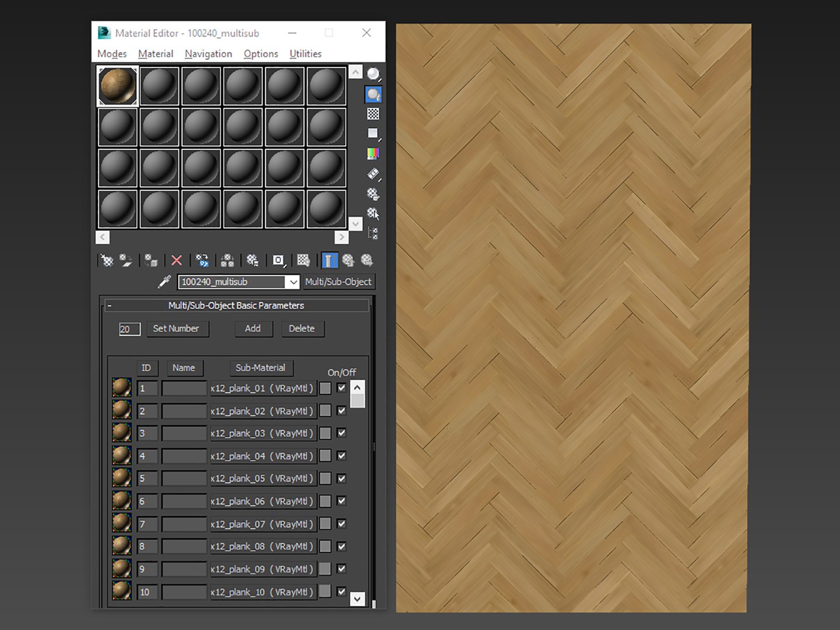Viewport: 840px width, 630px height.
Task: Click the color swatch for x12_plank_08
Action: point(325,547)
